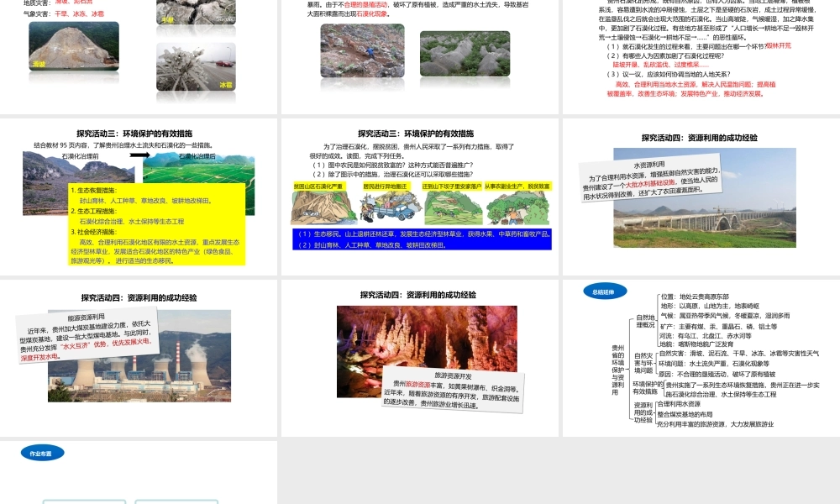The width and height of the screenshot is (840, 504).
Task: Select the slide with four cartoon relocation panels
Action: pyautogui.click(x=419, y=197)
